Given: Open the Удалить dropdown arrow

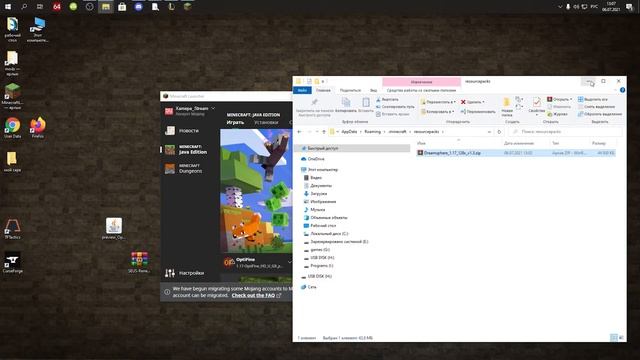Looking at the screenshot, I should click(x=484, y=102).
